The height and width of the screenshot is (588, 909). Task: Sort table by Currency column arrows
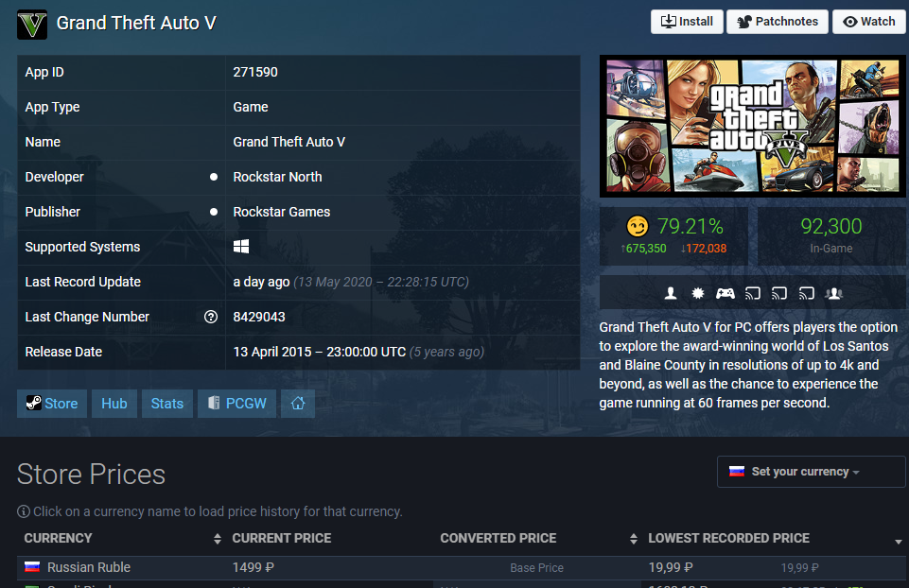pos(218,539)
